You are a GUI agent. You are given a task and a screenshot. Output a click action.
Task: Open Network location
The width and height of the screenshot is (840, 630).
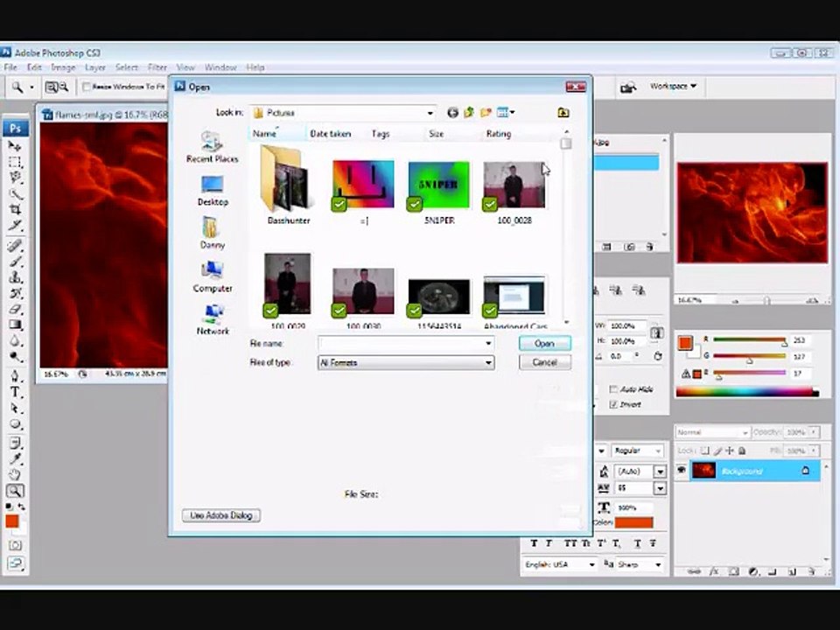click(x=212, y=320)
